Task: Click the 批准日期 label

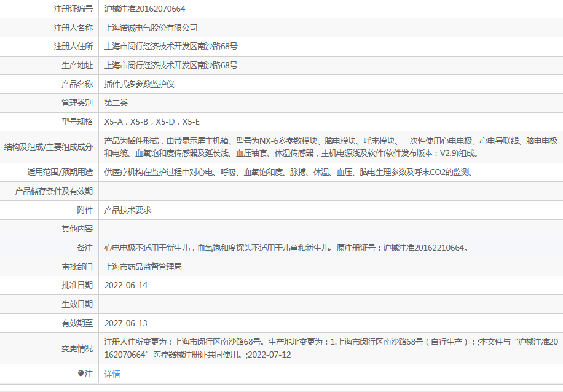Action: (77, 285)
